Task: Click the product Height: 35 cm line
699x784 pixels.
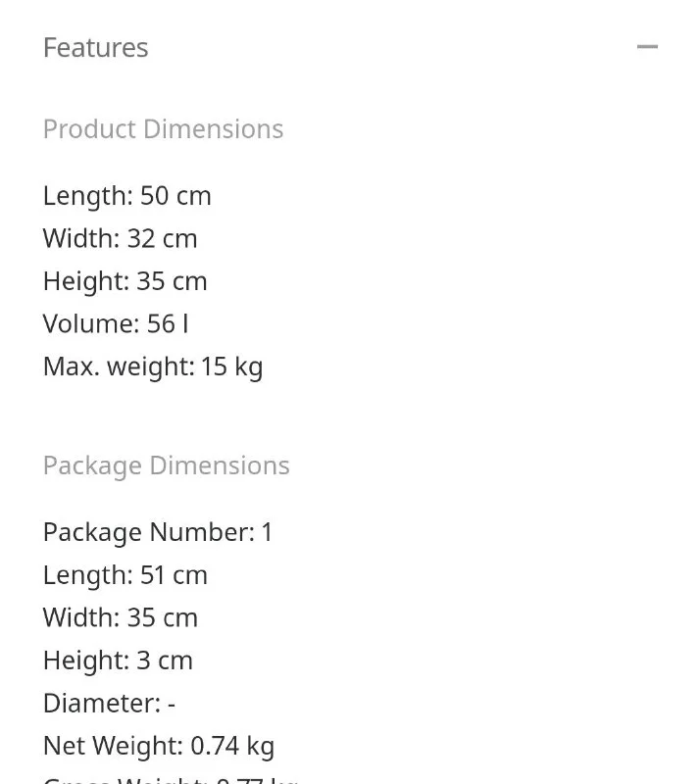Action: (125, 282)
